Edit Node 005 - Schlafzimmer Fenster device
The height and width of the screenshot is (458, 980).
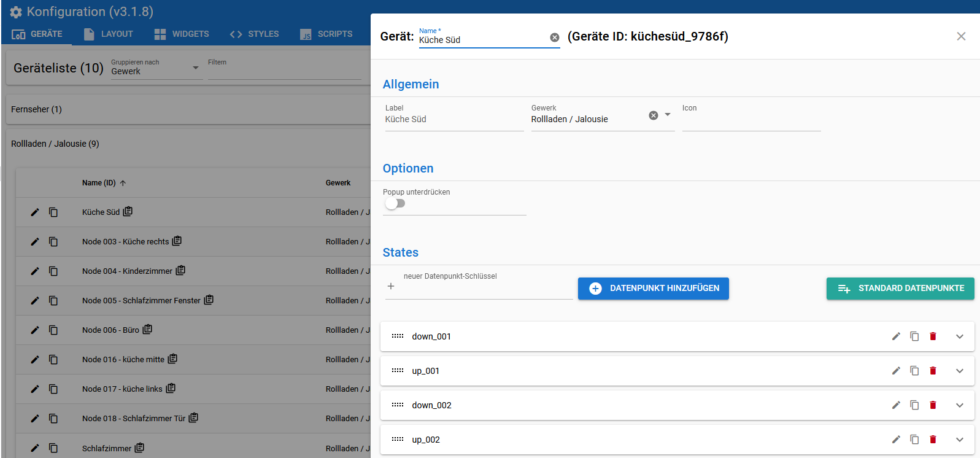tap(35, 301)
